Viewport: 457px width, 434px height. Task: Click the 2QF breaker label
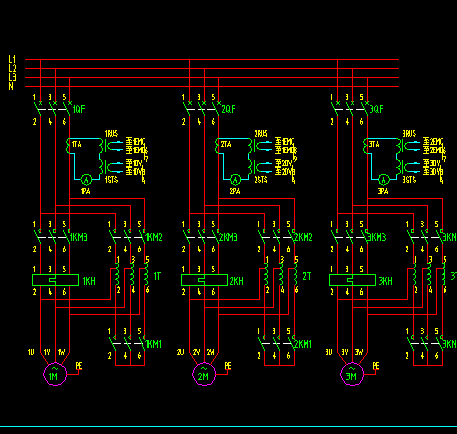tap(228, 109)
